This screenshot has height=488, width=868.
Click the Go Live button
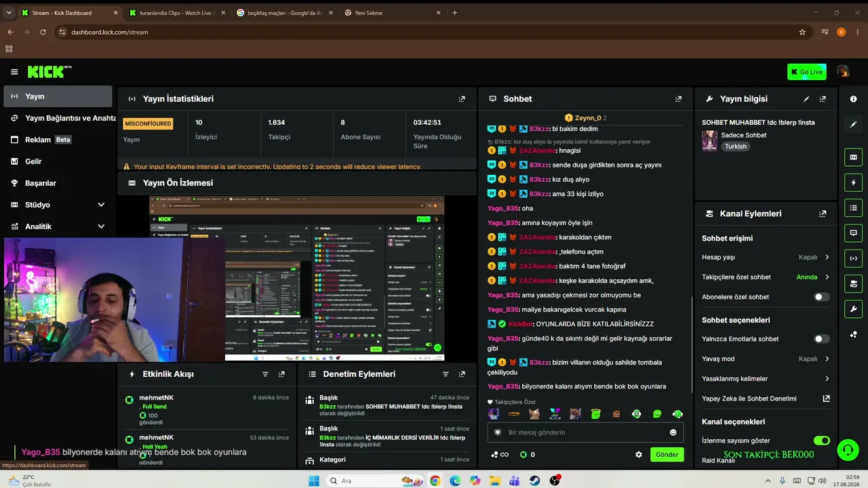pos(807,72)
